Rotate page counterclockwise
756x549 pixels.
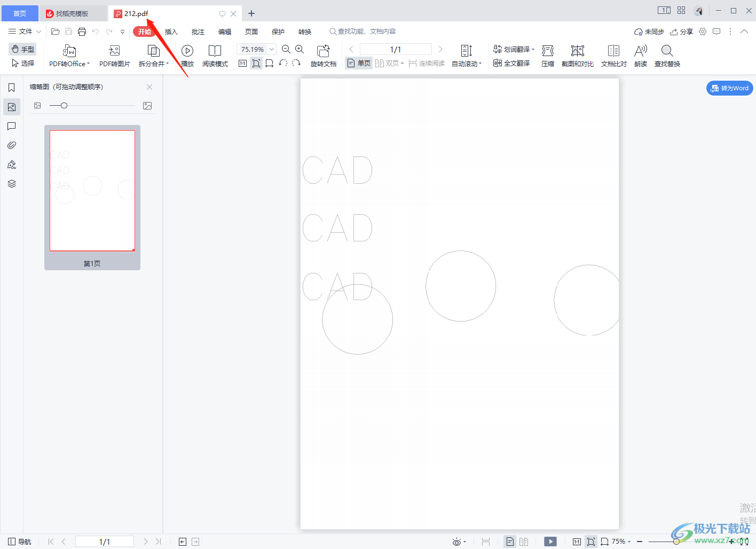click(283, 63)
